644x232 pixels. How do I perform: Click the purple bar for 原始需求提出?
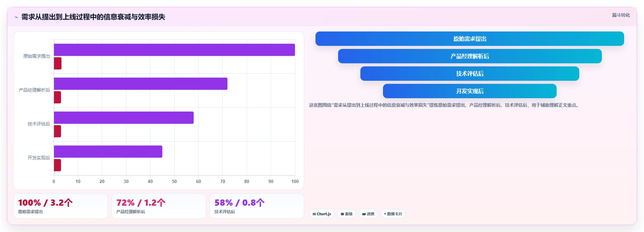174,50
